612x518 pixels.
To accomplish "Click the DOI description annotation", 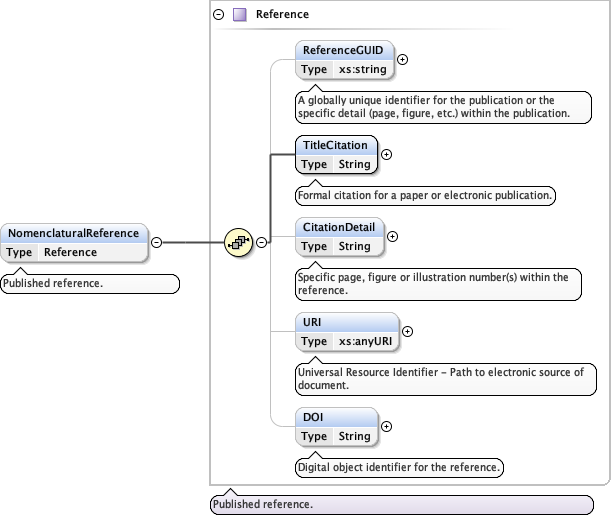I will [399, 467].
